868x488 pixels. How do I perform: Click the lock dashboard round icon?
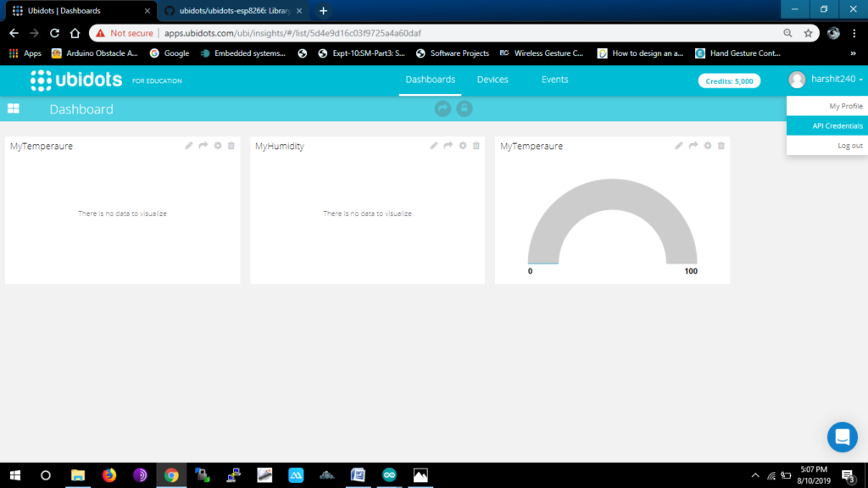pyautogui.click(x=465, y=108)
